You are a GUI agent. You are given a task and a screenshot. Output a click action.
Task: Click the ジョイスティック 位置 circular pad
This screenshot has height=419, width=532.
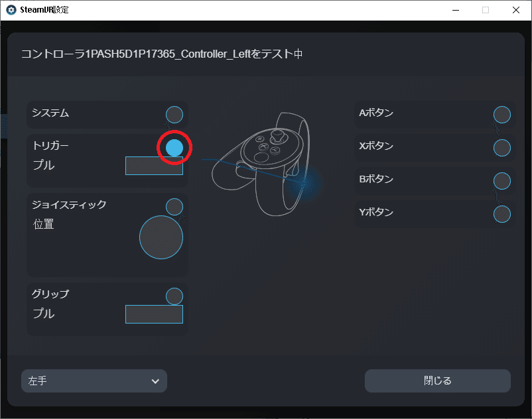coord(161,237)
